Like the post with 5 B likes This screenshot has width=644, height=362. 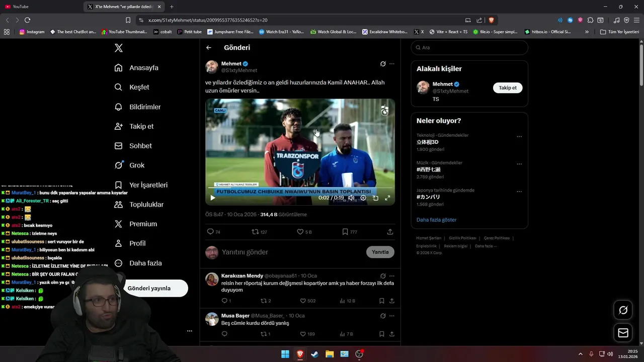pyautogui.click(x=304, y=232)
